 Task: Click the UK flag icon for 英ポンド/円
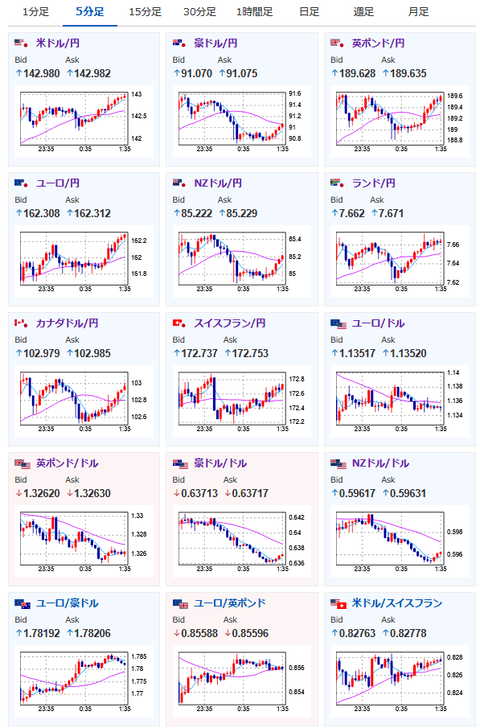click(337, 43)
